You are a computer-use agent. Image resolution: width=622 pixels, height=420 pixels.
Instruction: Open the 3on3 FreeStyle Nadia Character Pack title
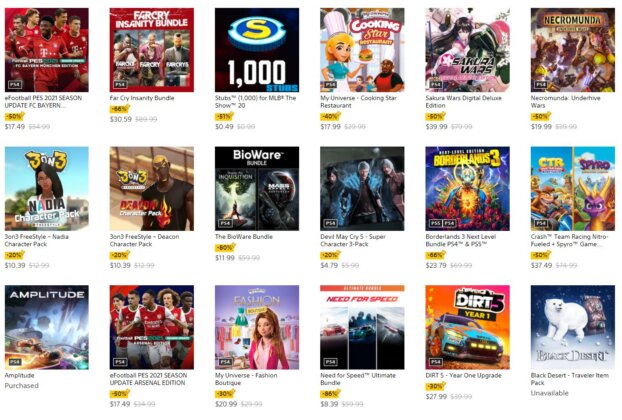36,240
